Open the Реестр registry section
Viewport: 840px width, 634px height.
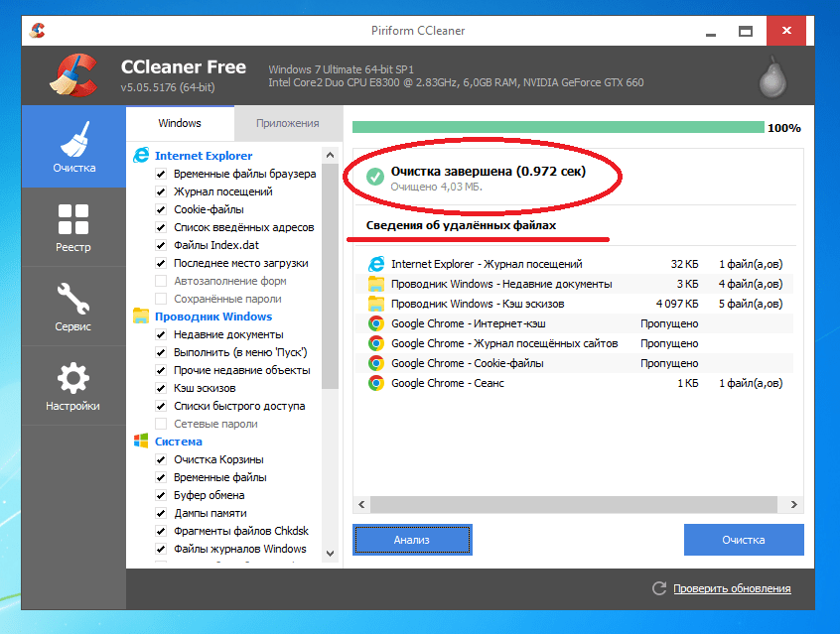point(73,227)
